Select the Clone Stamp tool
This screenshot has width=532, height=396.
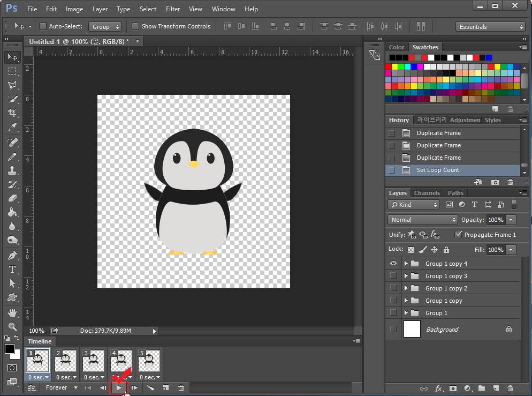[12, 170]
